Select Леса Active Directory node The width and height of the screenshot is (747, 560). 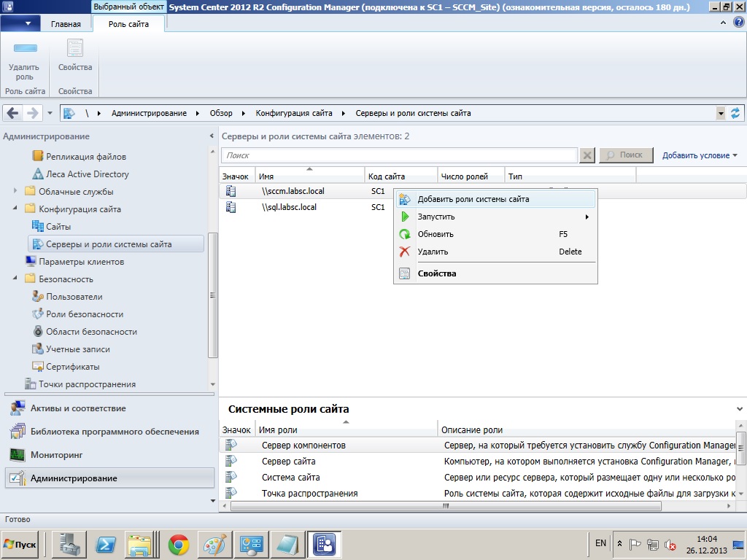[x=88, y=174]
